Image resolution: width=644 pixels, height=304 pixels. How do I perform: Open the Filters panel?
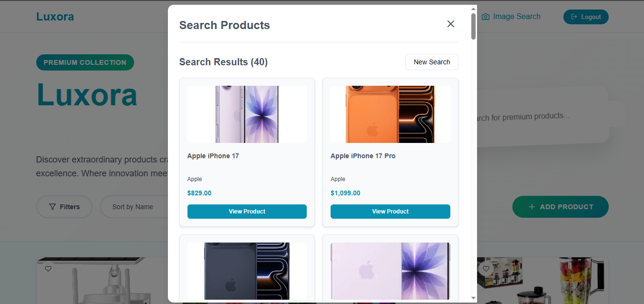tap(64, 207)
